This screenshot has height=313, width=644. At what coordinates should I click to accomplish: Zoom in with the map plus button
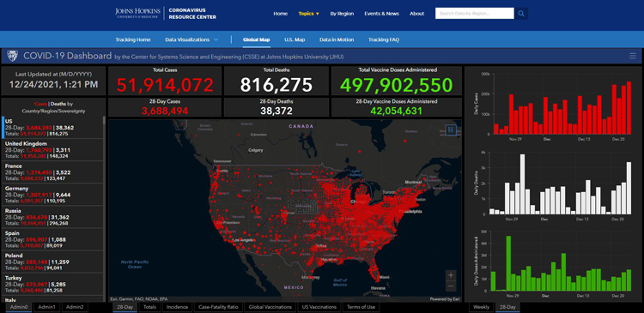pyautogui.click(x=451, y=275)
